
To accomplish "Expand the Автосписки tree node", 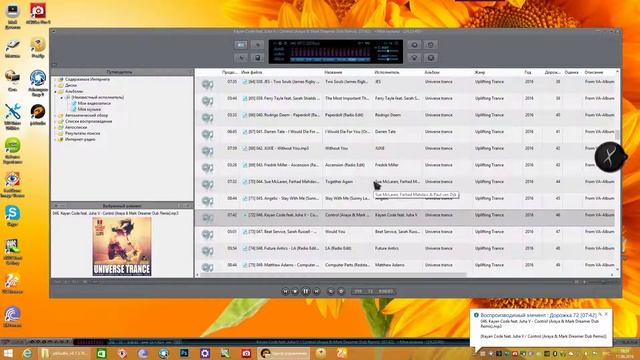I will click(x=56, y=127).
